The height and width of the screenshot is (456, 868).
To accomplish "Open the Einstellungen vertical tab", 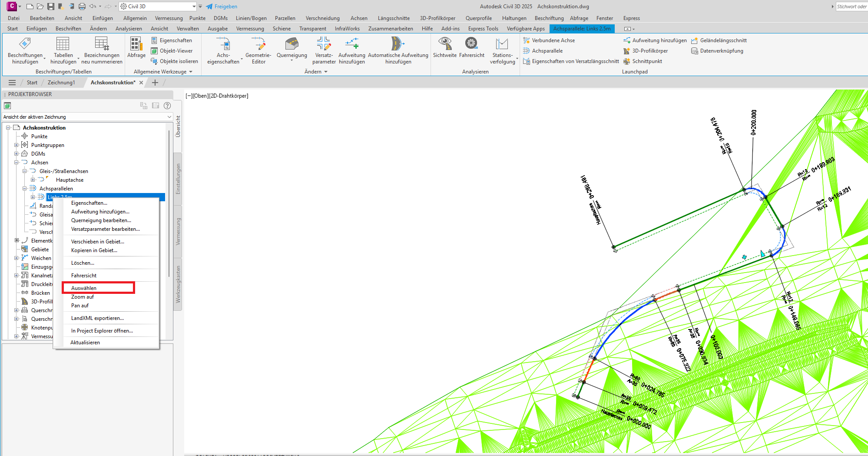I will (178, 179).
